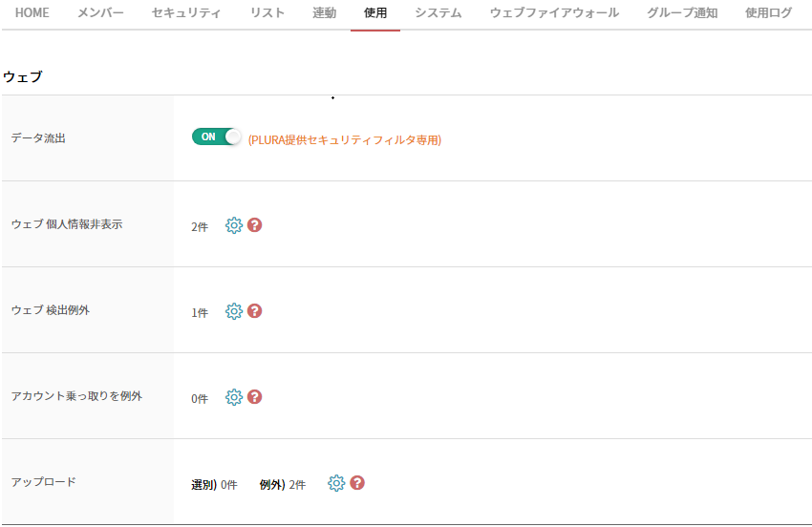Image resolution: width=812 pixels, height=527 pixels.
Task: Click help icon for アカウント乗っ取りを例外
Action: click(x=254, y=397)
